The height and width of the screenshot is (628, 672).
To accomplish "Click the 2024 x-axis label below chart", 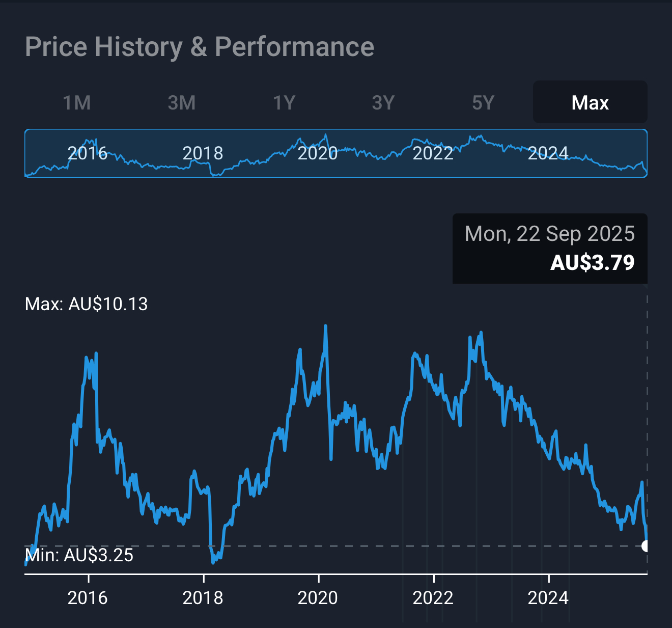I will pyautogui.click(x=548, y=597).
